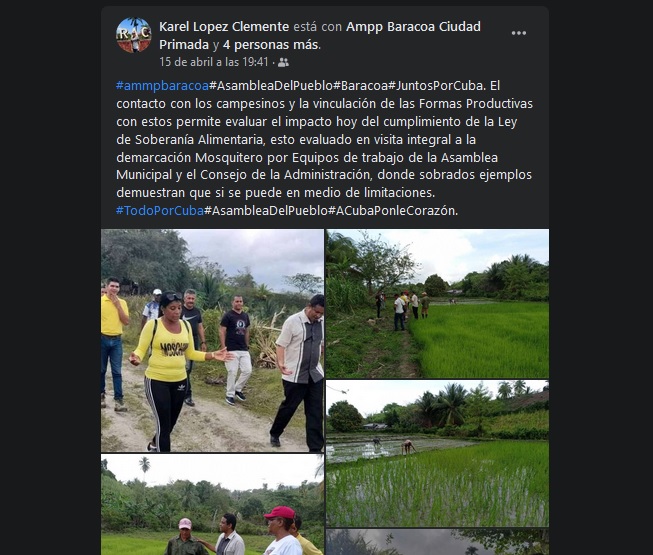Image resolution: width=653 pixels, height=555 pixels.
Task: Open photo of men with red caps
Action: 212,505
